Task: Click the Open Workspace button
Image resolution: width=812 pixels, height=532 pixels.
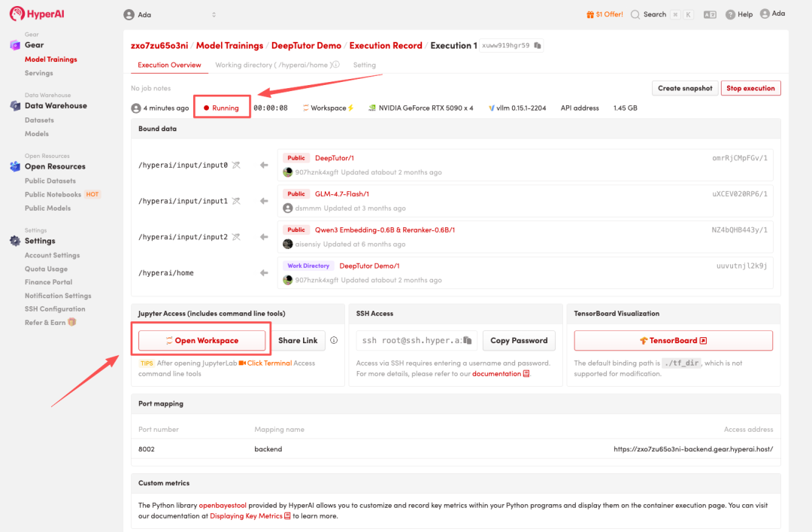Action: (201, 341)
